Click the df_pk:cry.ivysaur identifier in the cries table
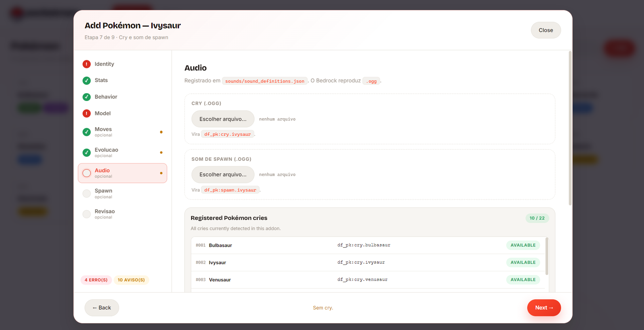 point(361,262)
